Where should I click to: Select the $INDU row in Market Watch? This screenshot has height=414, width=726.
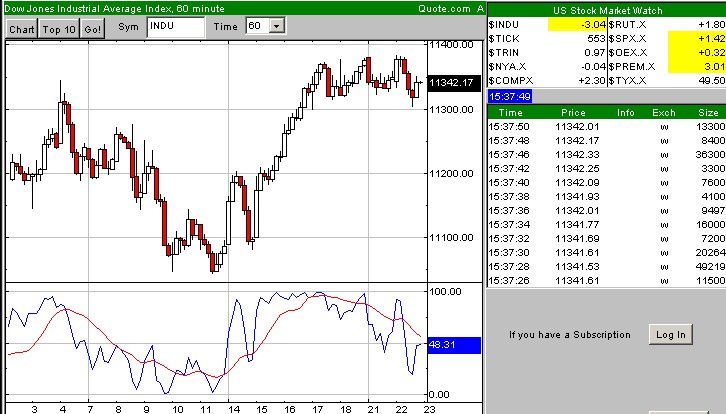click(547, 25)
